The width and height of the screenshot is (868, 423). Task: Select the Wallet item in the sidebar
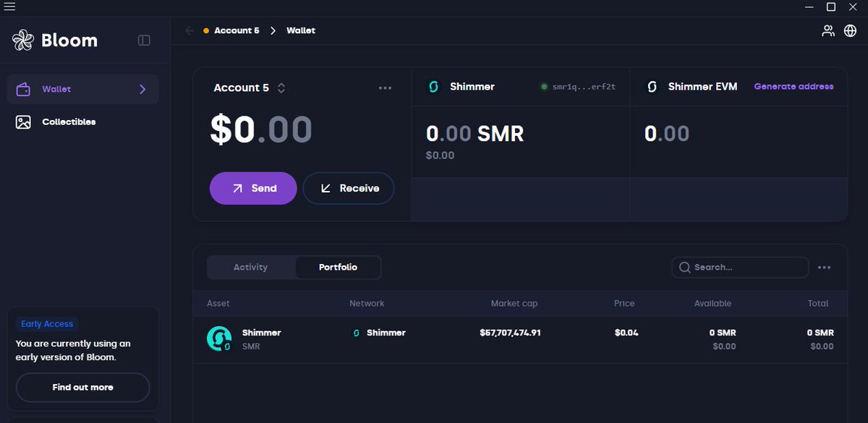(83, 90)
